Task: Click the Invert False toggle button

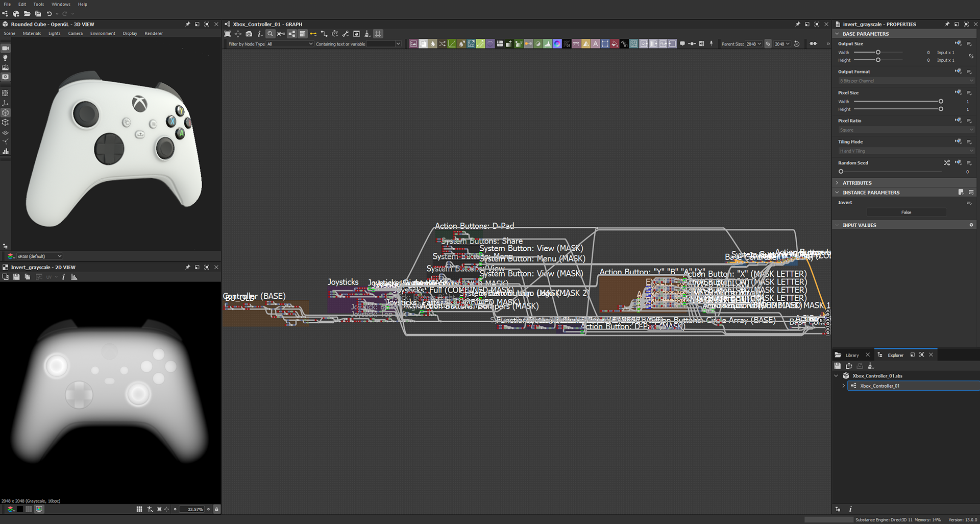Action: pyautogui.click(x=906, y=212)
